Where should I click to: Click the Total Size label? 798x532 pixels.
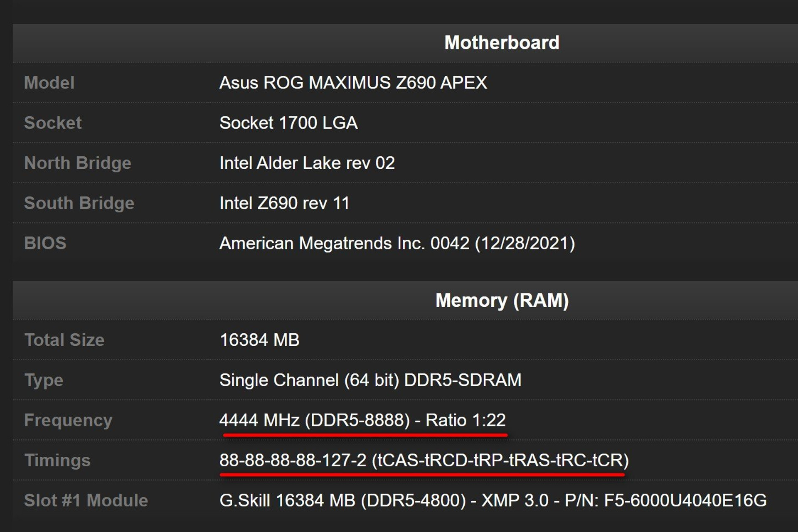pos(64,340)
